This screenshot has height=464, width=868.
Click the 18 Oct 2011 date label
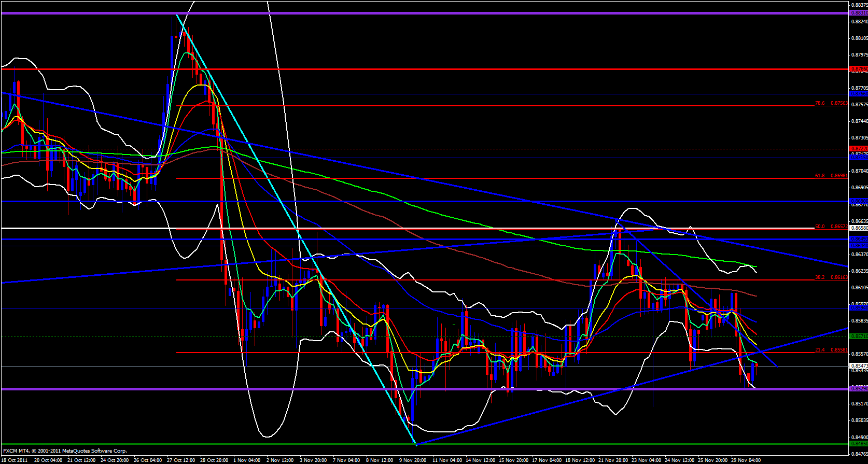[15, 460]
